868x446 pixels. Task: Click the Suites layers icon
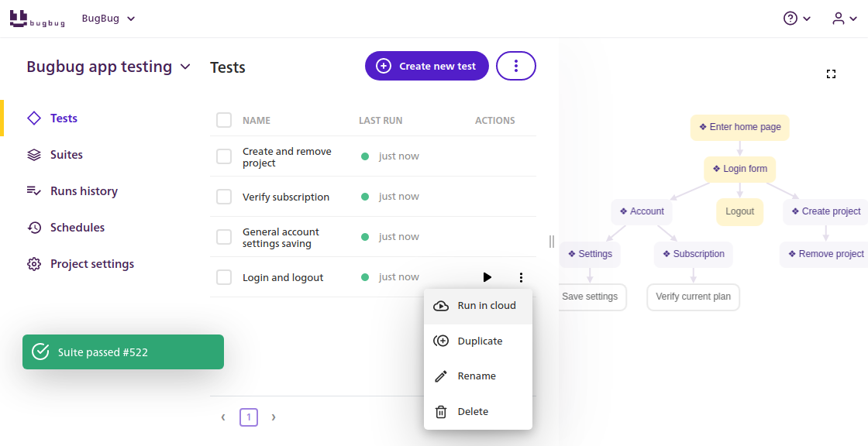pyautogui.click(x=34, y=154)
